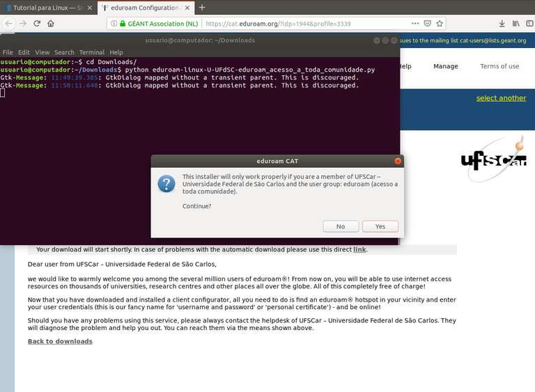Click the GÉANT Association (NL) identity label
Viewport: 535px width, 392px height.
[x=163, y=24]
